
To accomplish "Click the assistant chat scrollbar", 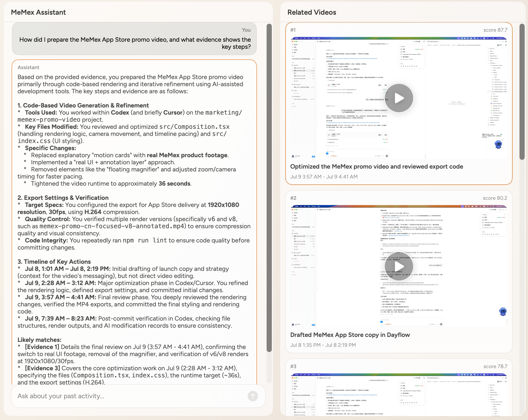I will (x=269, y=188).
